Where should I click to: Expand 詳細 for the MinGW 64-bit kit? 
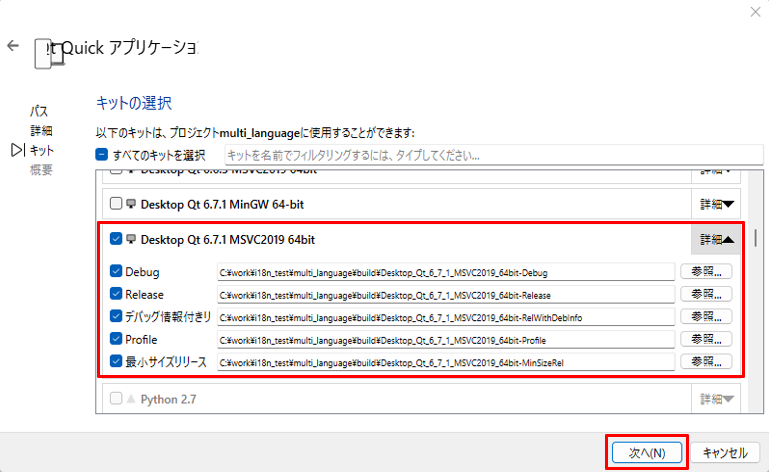pos(715,204)
